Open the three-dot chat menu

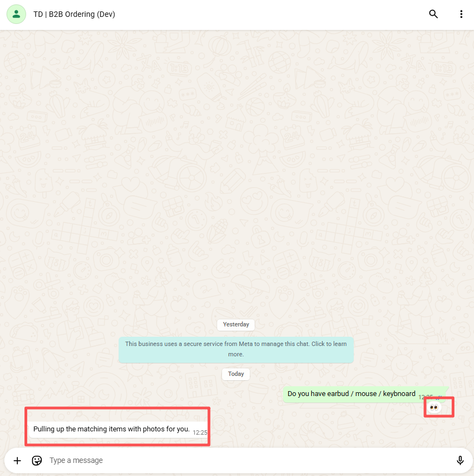click(x=461, y=14)
